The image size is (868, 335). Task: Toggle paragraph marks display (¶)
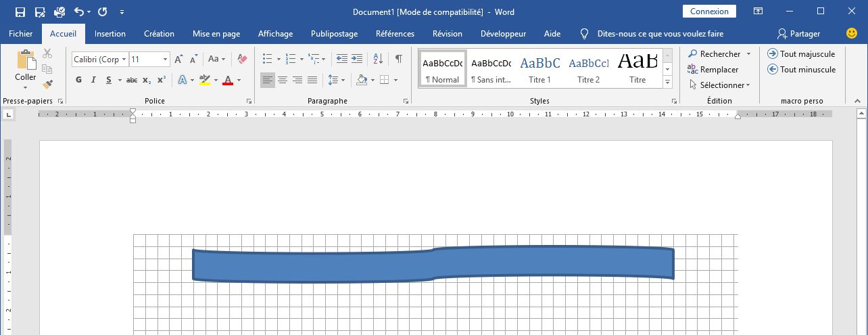tap(399, 59)
